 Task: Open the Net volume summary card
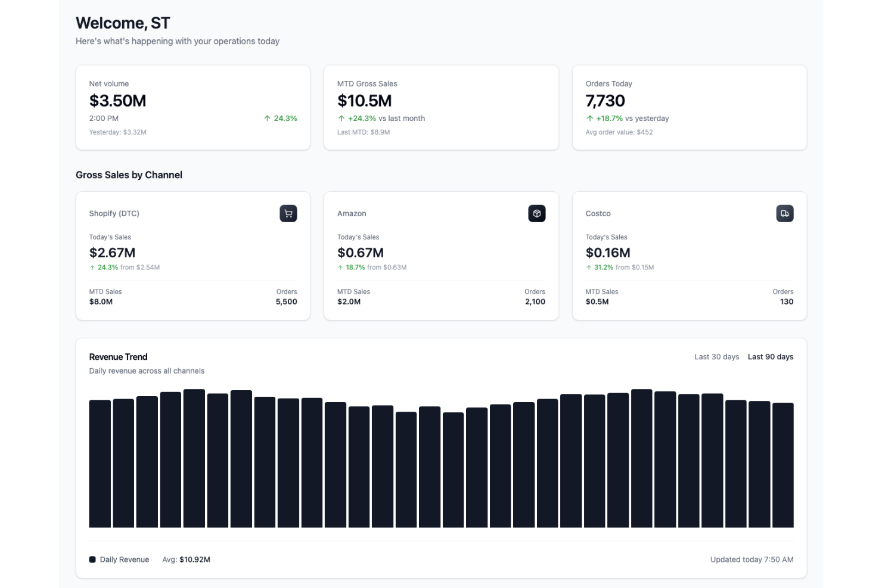[x=193, y=107]
